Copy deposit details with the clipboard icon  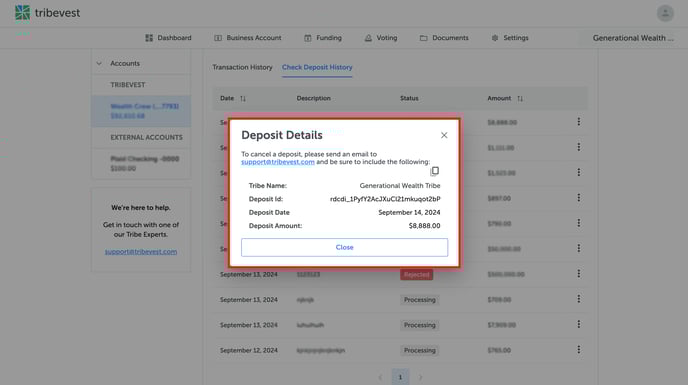pyautogui.click(x=434, y=171)
